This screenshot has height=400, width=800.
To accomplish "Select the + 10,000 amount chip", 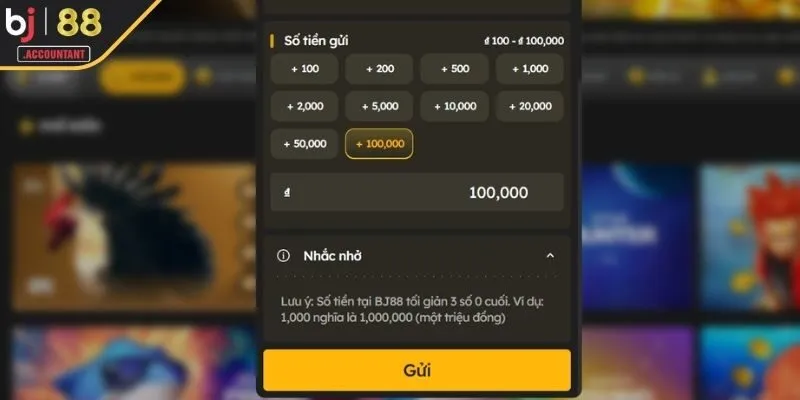I will (x=455, y=106).
